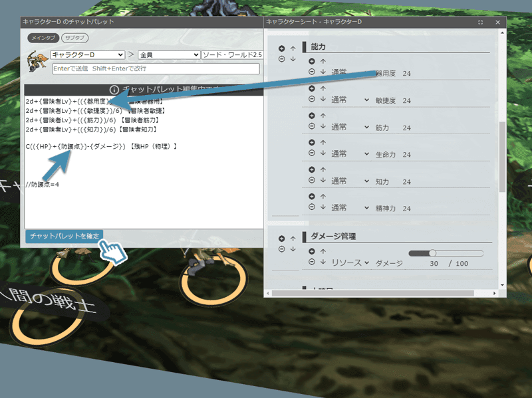Move 敏捷度 row down

[x=323, y=99]
